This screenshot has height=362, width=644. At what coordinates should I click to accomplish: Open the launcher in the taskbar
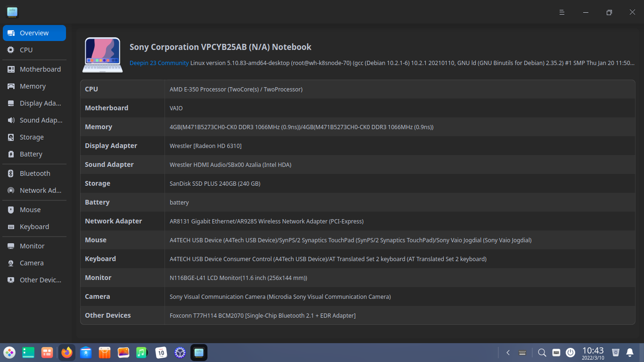(9, 353)
